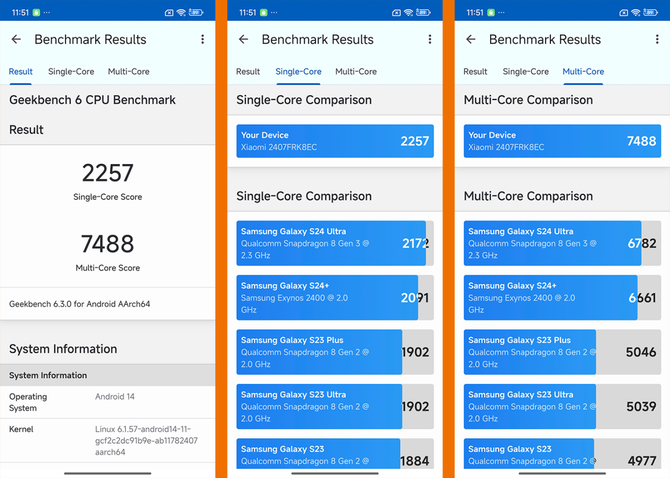Open Samsung Galaxy S24 Ultra multi-core entry 6782
The height and width of the screenshot is (478, 670).
coord(562,243)
